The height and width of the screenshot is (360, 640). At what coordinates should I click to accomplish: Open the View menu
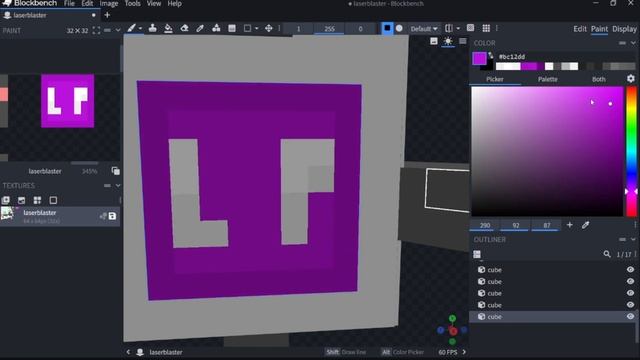[x=154, y=4]
